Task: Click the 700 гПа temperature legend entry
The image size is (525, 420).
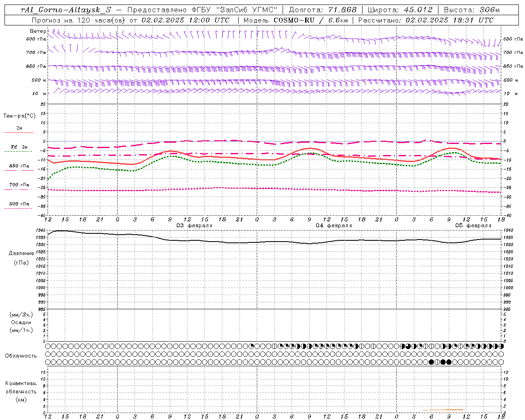Action: tap(19, 185)
